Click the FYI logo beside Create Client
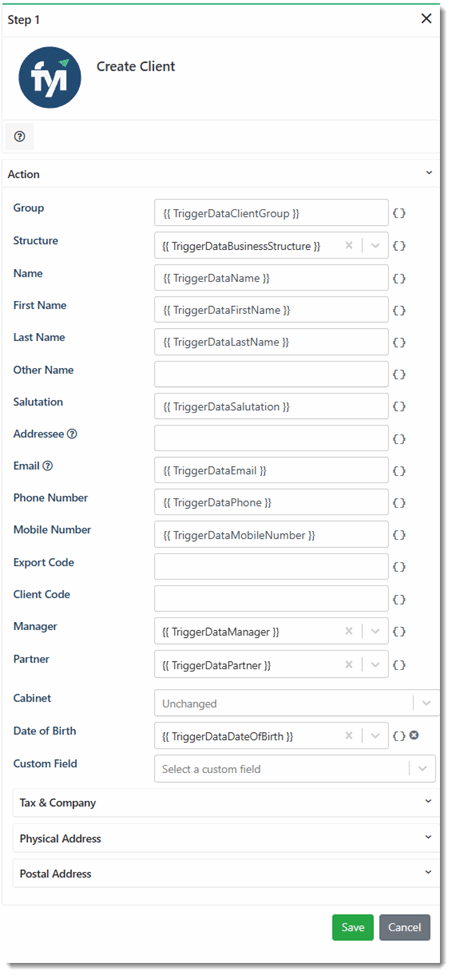The height and width of the screenshot is (976, 452). pos(50,78)
